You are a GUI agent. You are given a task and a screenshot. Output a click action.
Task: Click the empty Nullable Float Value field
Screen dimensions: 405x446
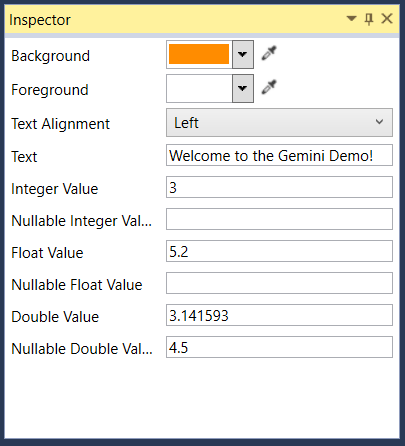click(279, 283)
